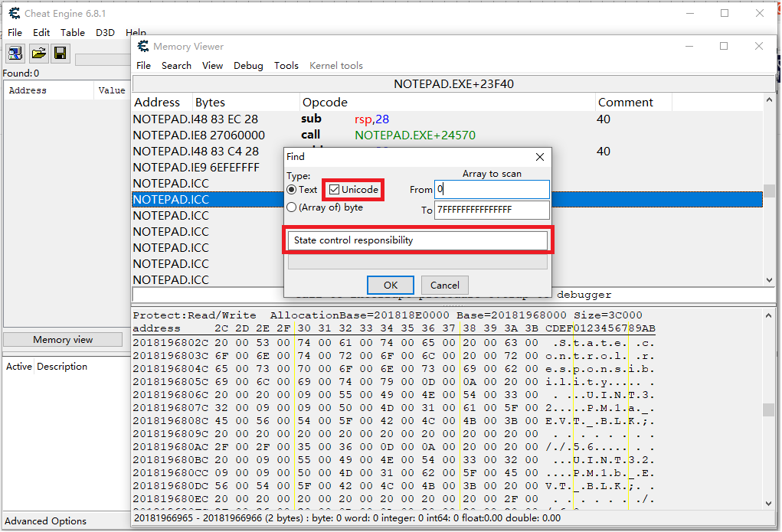782x532 pixels.
Task: Click the open process icon in Cheat Engine toolbar
Action: coord(15,53)
